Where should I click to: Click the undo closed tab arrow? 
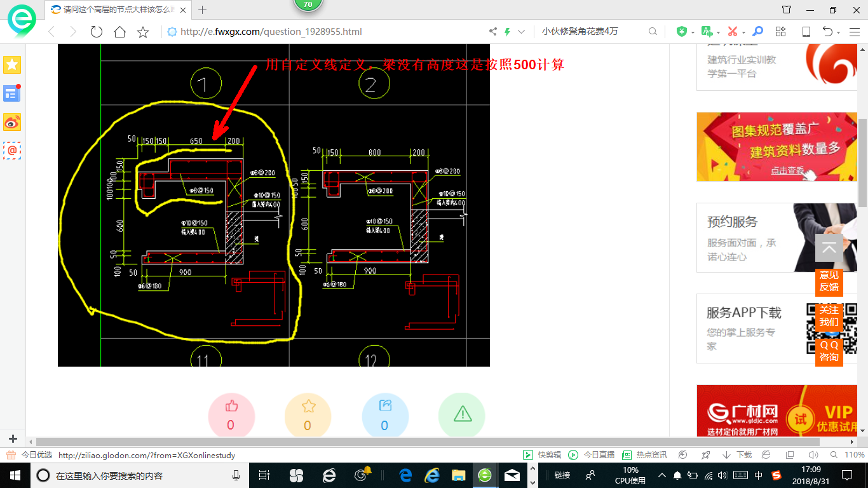point(827,31)
